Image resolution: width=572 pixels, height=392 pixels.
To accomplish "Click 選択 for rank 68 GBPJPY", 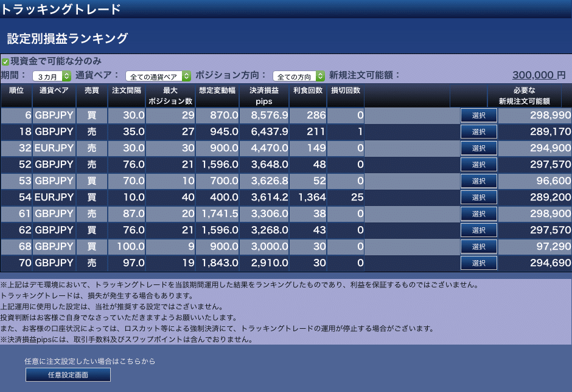I will click(479, 247).
